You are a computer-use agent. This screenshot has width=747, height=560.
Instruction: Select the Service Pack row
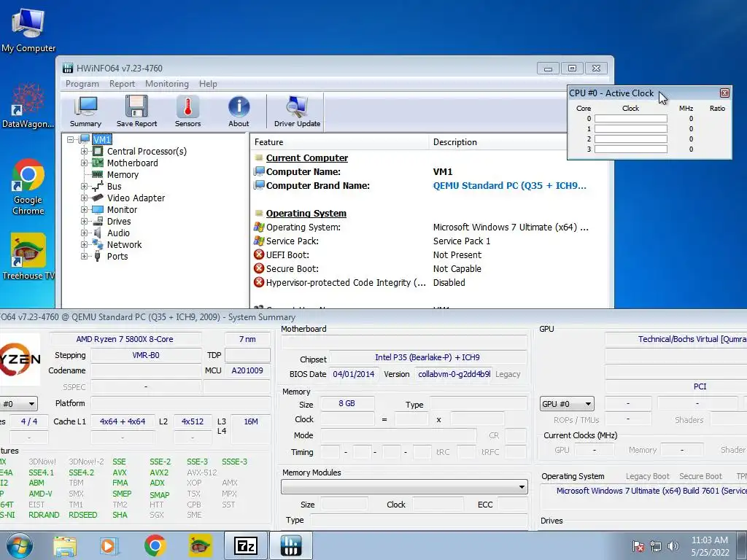click(x=429, y=241)
